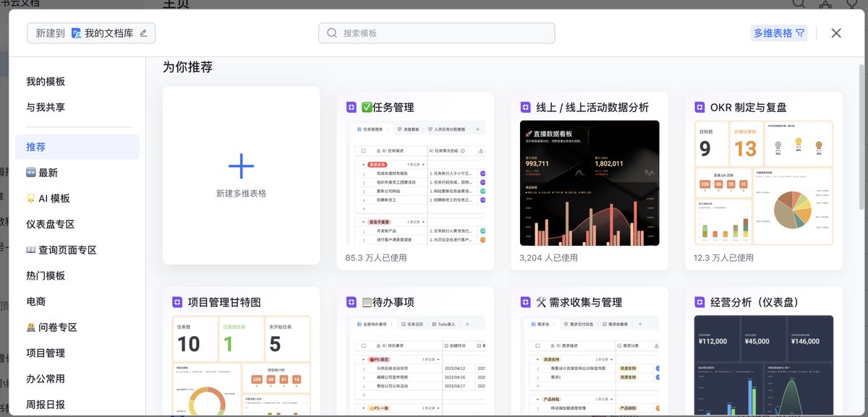Click the 新建到 我的文档库 button

pos(91,33)
